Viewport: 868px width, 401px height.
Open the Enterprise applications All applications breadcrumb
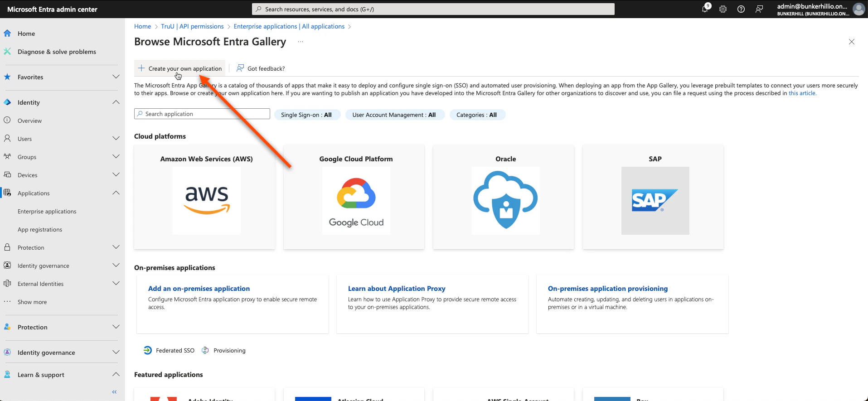(x=289, y=26)
